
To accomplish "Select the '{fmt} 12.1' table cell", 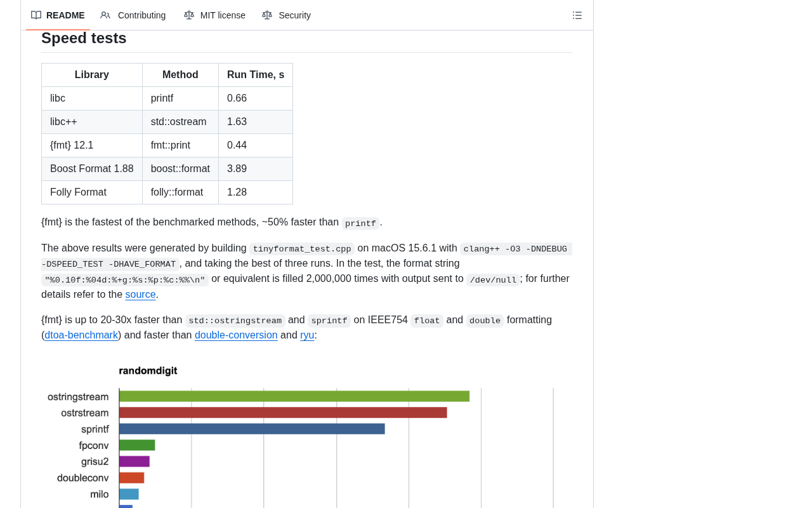I will (x=92, y=145).
